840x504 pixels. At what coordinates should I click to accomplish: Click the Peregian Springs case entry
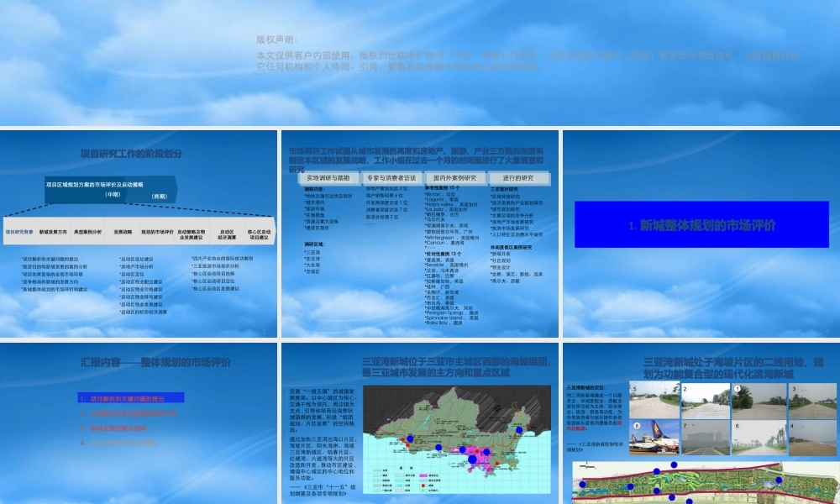(x=451, y=312)
